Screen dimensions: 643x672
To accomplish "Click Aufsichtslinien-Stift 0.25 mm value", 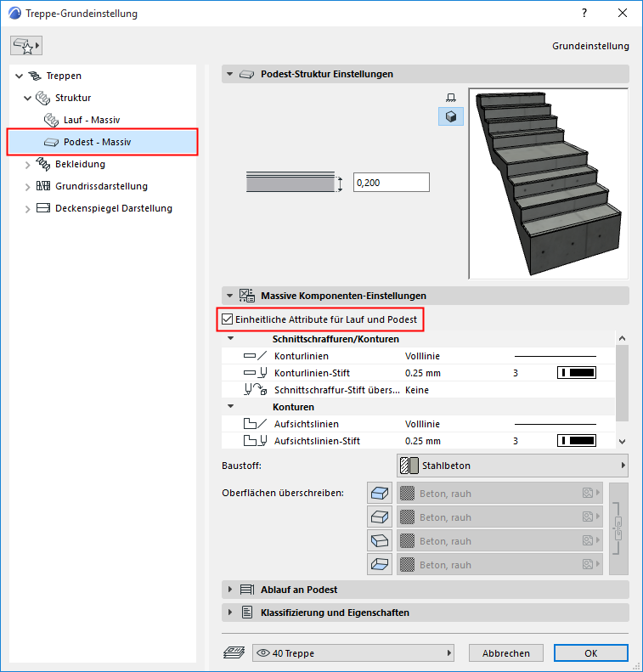I will (423, 441).
